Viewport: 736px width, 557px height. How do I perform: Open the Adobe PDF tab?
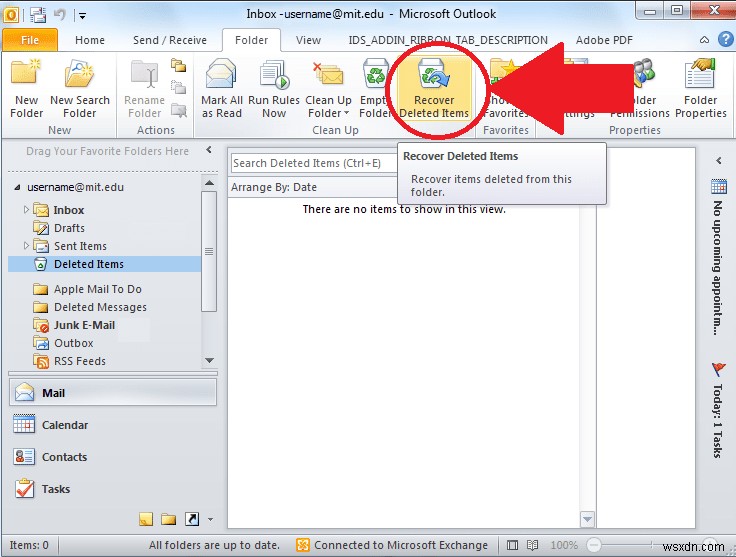pyautogui.click(x=604, y=40)
